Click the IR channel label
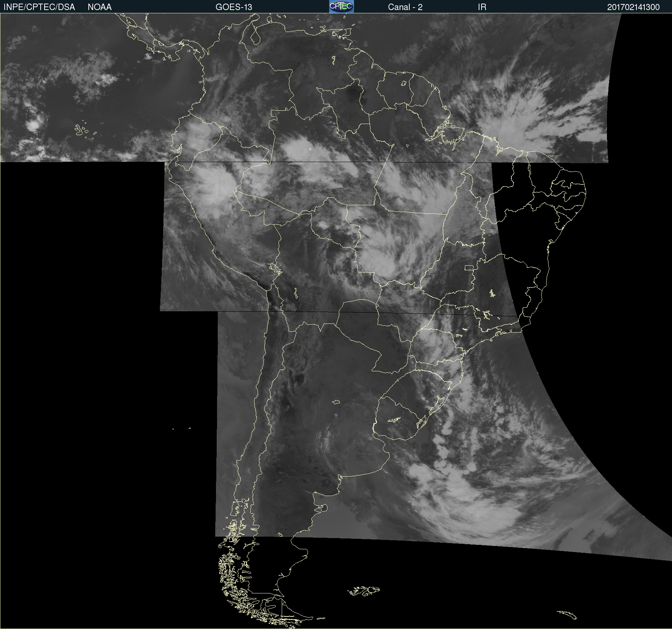The image size is (672, 629). tap(482, 7)
